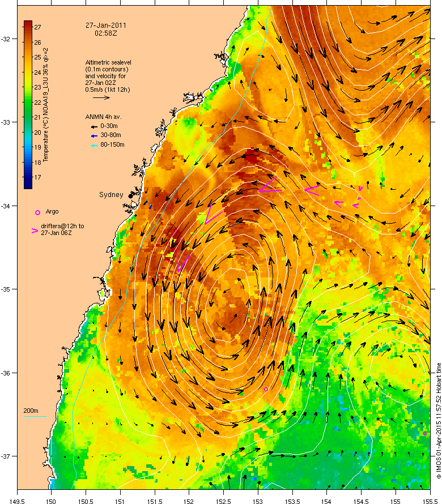Click the cyan 200m contour legend line
This screenshot has width=442, height=504.
(x=35, y=417)
